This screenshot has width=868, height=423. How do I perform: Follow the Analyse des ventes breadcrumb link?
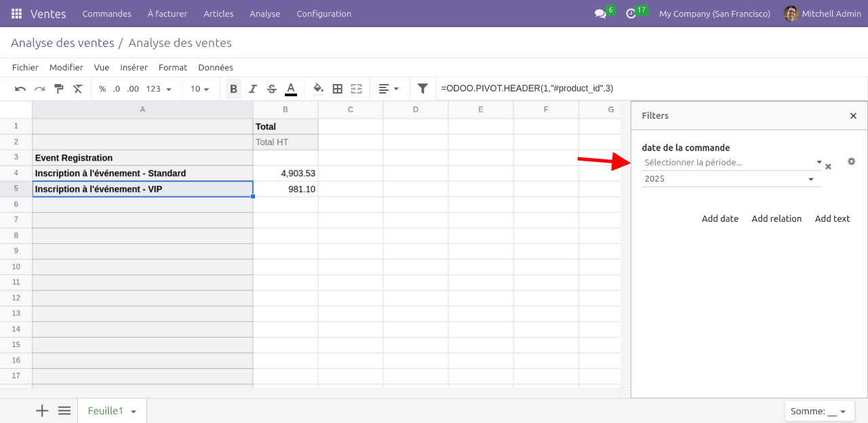tap(62, 43)
